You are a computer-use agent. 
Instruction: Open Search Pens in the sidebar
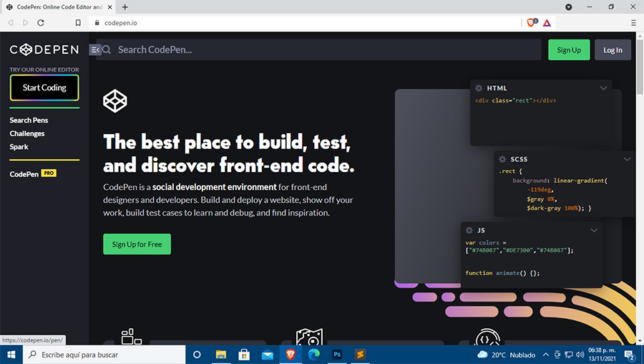click(29, 120)
